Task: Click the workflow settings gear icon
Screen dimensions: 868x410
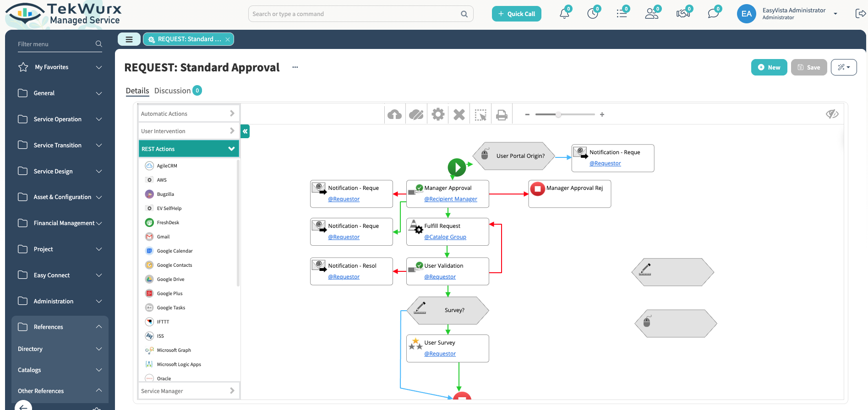Action: pyautogui.click(x=438, y=114)
